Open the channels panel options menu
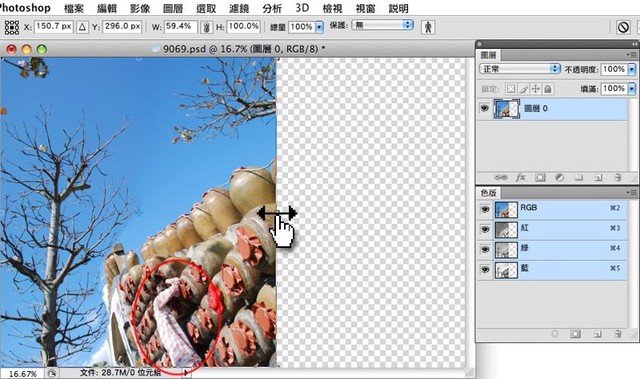 click(632, 192)
